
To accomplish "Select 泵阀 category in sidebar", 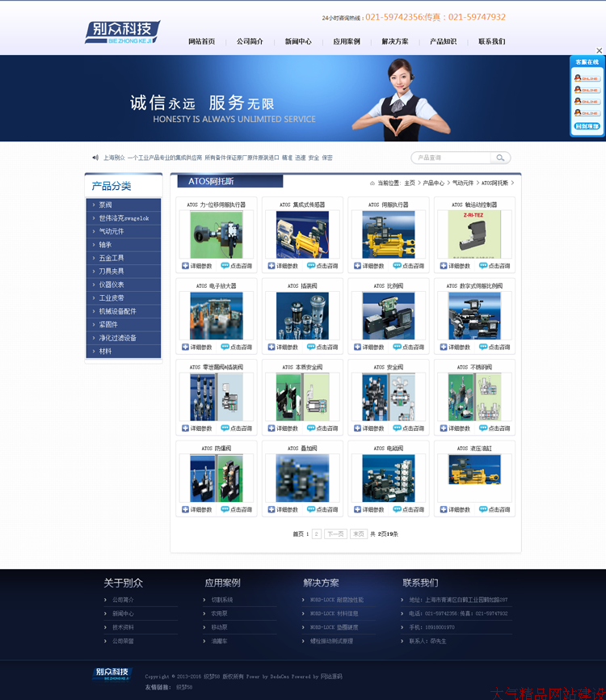I will 123,205.
